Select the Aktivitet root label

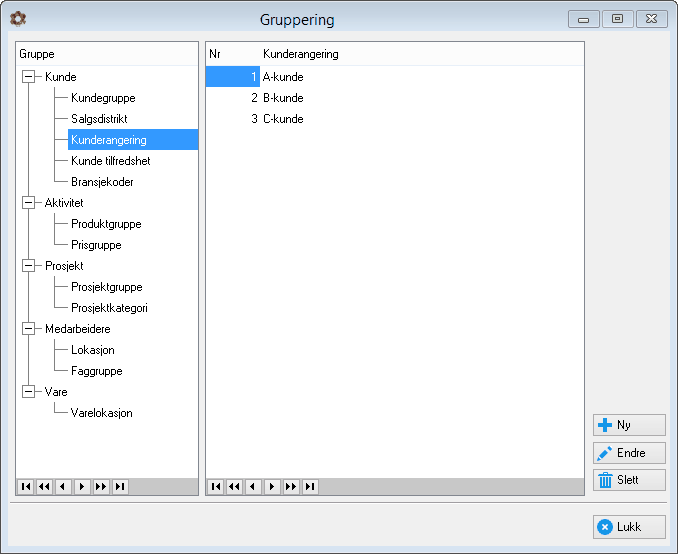click(x=64, y=203)
